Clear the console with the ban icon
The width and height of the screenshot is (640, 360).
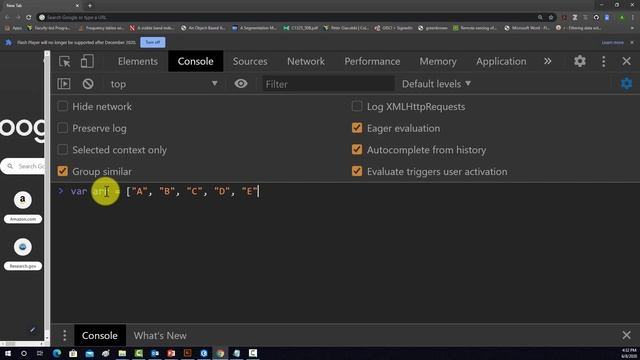pos(88,84)
